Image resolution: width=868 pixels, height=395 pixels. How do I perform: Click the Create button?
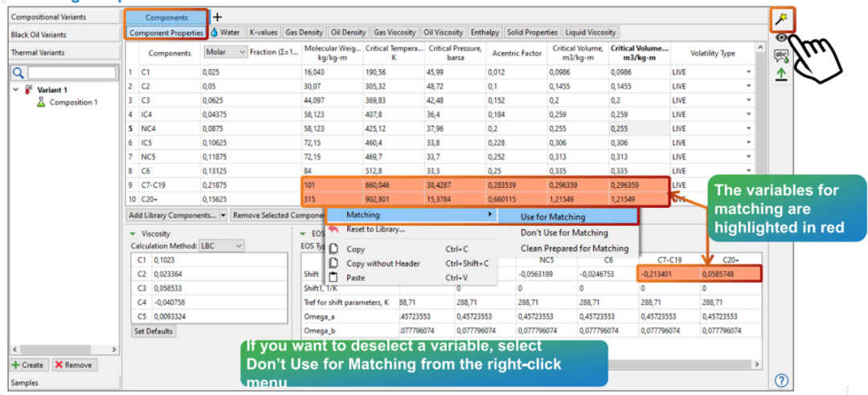[28, 365]
